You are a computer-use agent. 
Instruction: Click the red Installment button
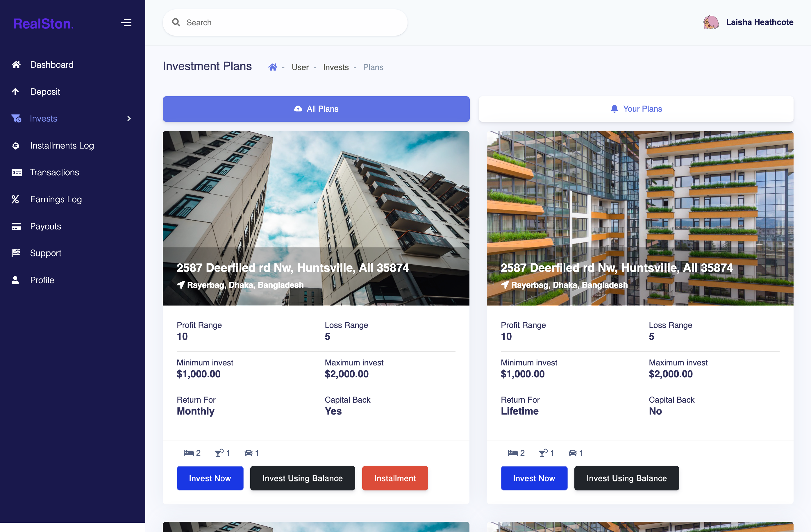tap(395, 478)
